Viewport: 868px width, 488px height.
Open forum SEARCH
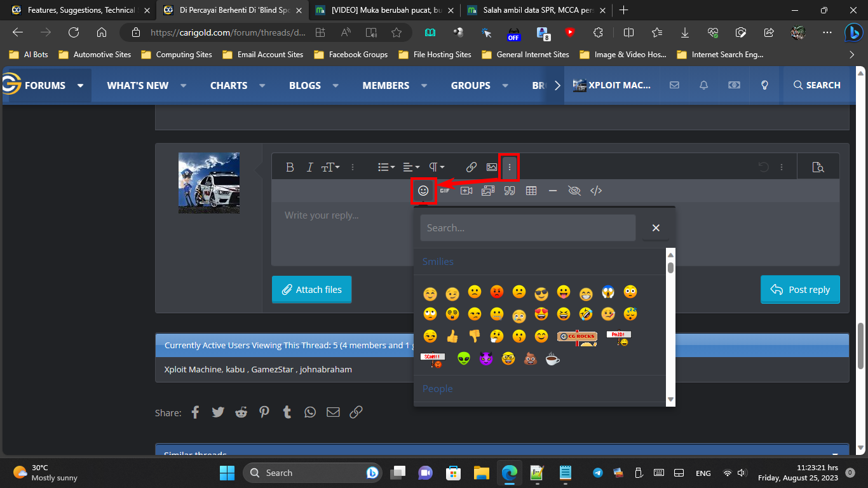click(x=817, y=85)
